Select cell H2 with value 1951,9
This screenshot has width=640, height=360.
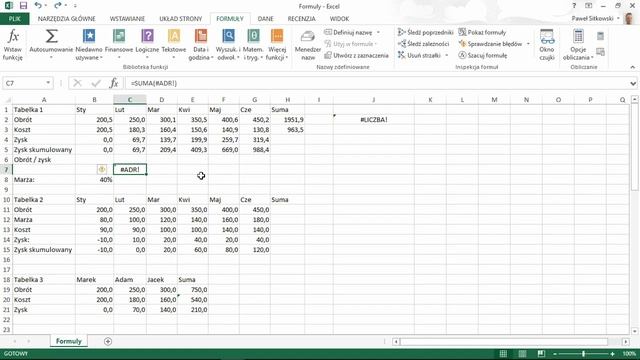(287, 120)
